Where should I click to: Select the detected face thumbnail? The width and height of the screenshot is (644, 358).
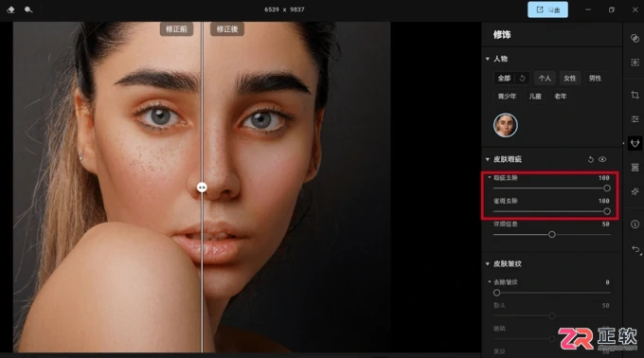(505, 125)
